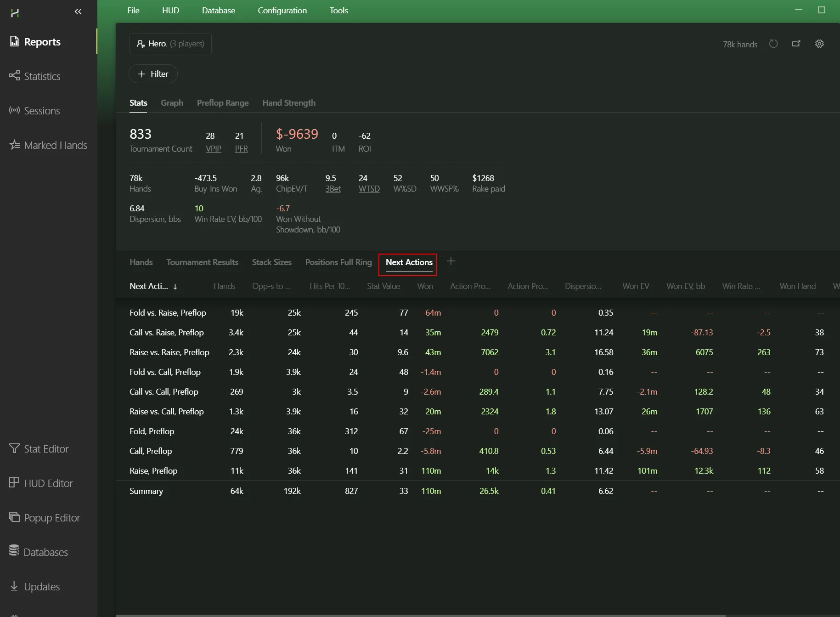Click the VPIP stat link

tap(214, 149)
